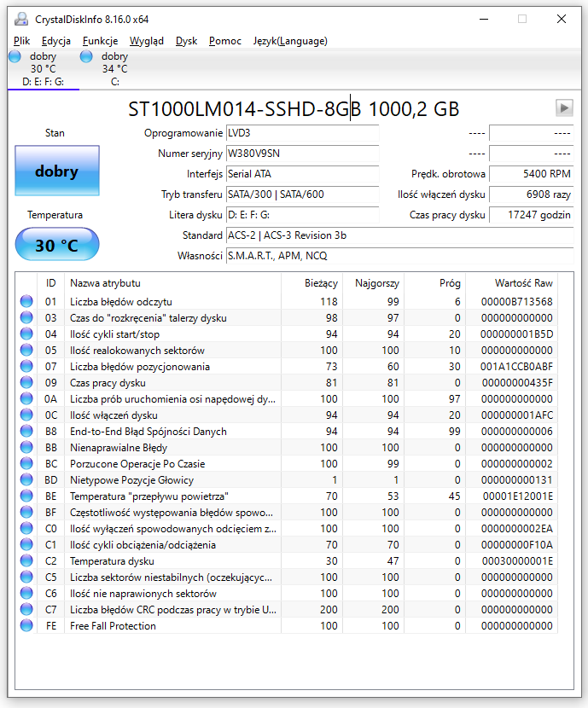The height and width of the screenshot is (708, 588).
Task: Click the status icon for attribute BE
Action: pyautogui.click(x=26, y=496)
